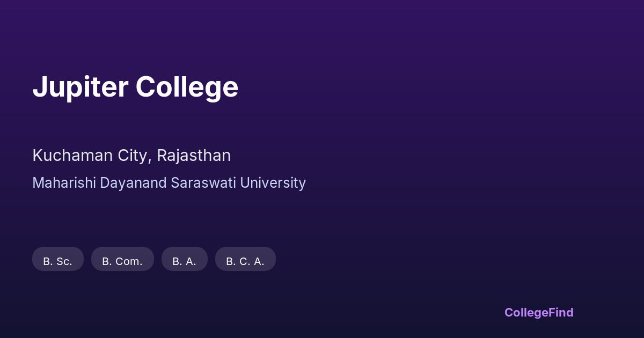Click the word "University" in the affiliation line

[x=273, y=183]
